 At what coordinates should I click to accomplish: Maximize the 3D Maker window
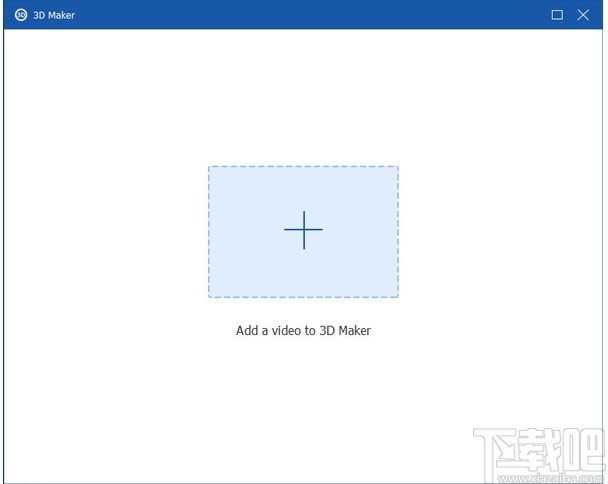click(557, 15)
